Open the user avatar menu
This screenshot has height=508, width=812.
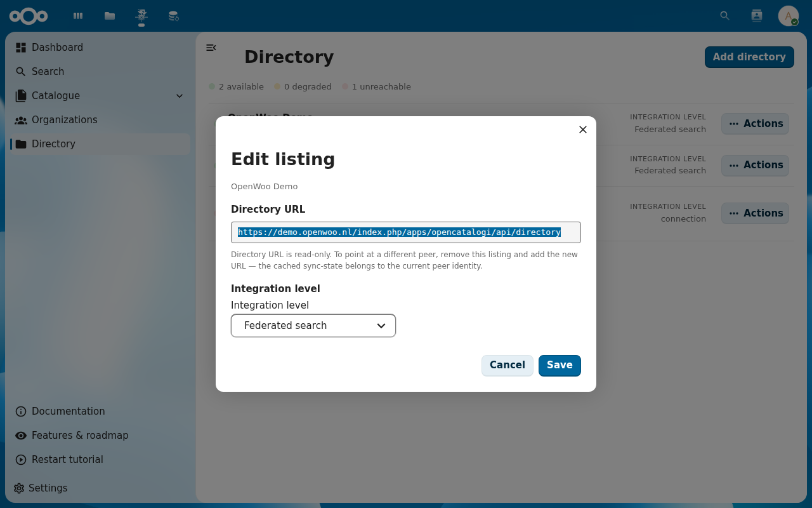(788, 16)
